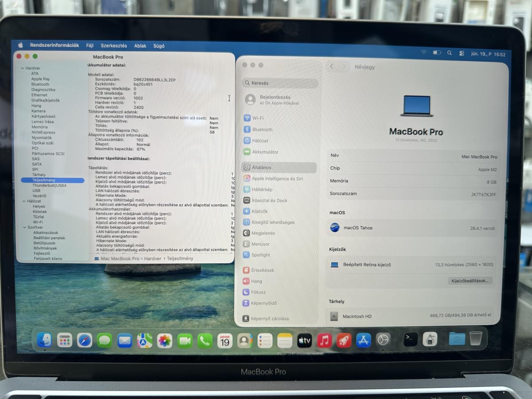Click Hardver in the bottom path bar

click(153, 258)
